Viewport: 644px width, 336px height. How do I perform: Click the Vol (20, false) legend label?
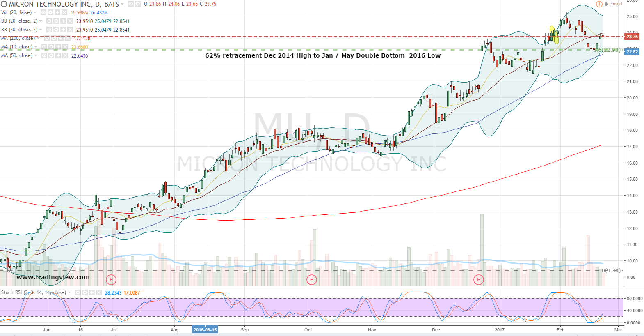tap(16, 12)
